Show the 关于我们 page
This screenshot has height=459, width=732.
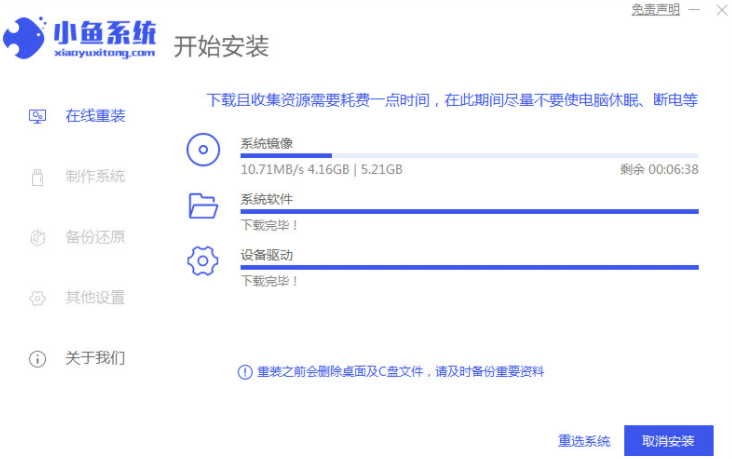(x=95, y=358)
